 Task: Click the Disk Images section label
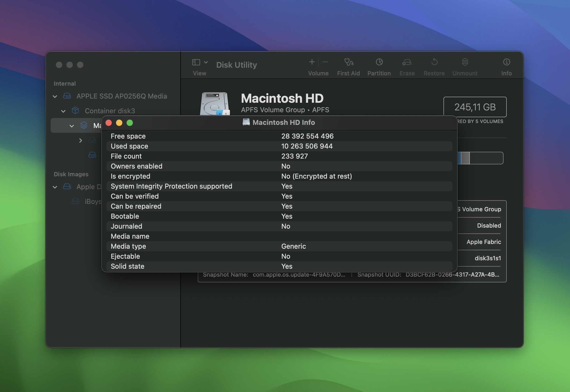coord(71,174)
